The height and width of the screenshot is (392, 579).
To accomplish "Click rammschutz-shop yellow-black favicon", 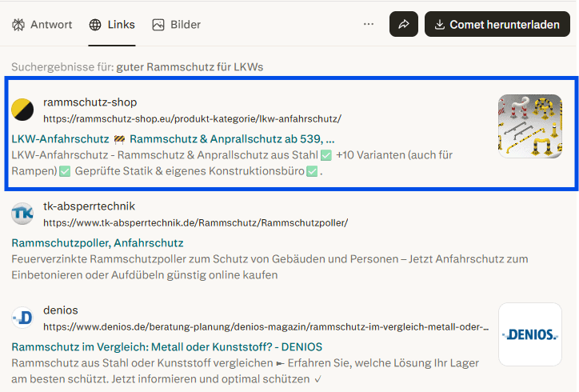I will click(x=22, y=110).
